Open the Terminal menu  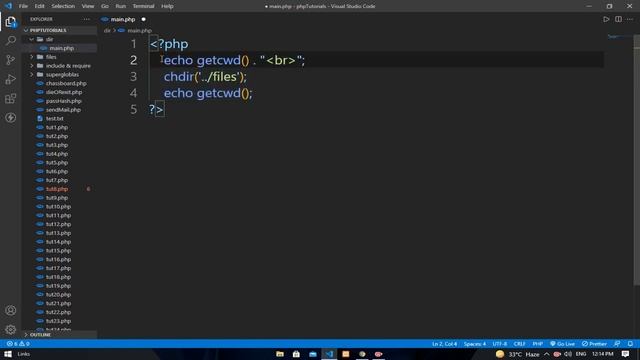tap(143, 6)
